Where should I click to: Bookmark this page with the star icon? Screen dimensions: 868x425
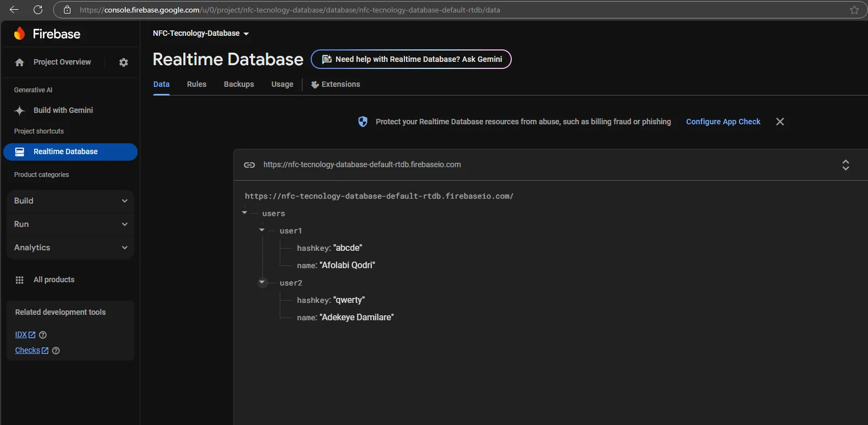[854, 10]
